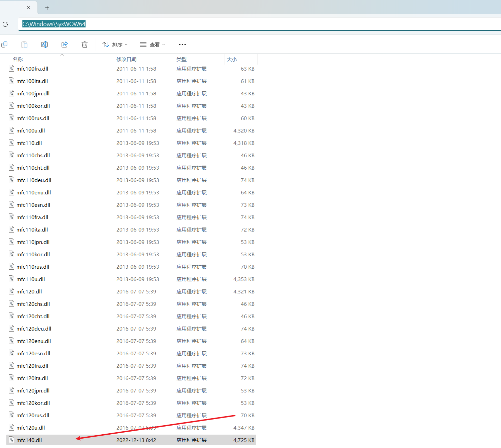The image size is (501, 448).
Task: Sort by the 大小 column header
Action: coord(232,59)
